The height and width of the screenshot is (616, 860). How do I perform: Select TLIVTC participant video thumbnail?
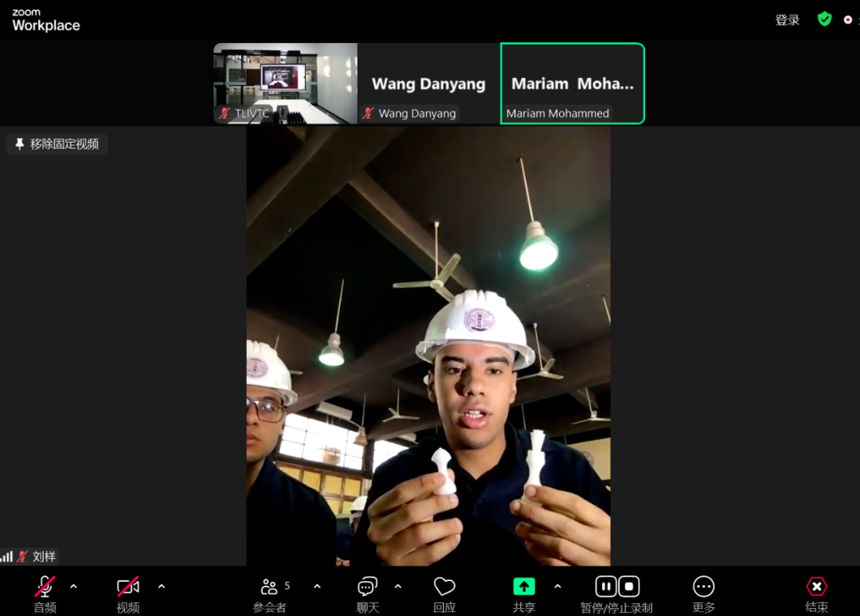click(x=285, y=84)
